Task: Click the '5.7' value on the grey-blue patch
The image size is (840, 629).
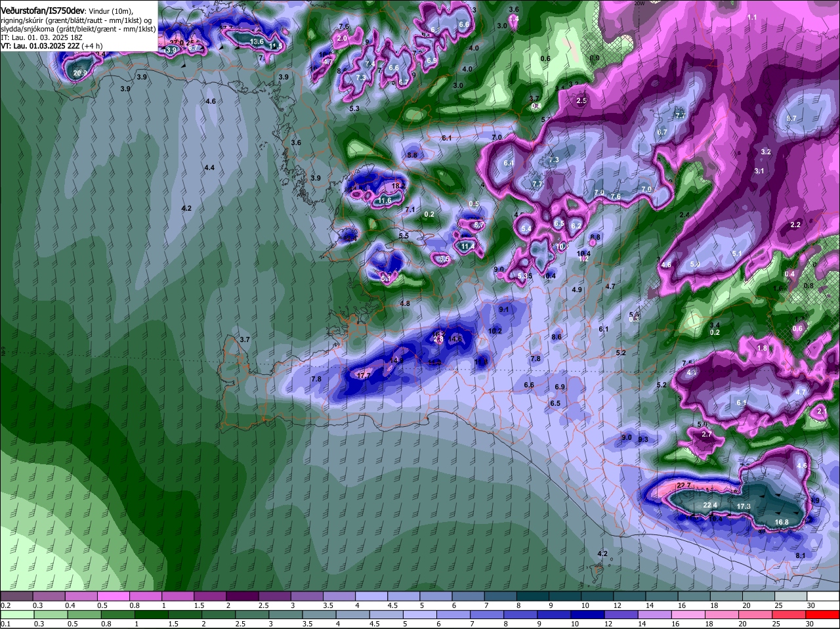Action: point(791,119)
